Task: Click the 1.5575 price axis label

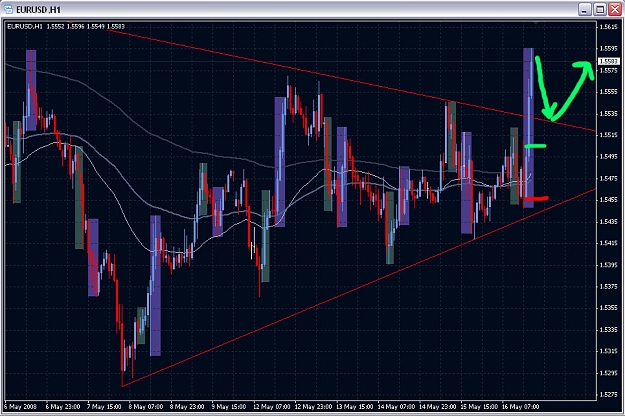Action: point(609,71)
